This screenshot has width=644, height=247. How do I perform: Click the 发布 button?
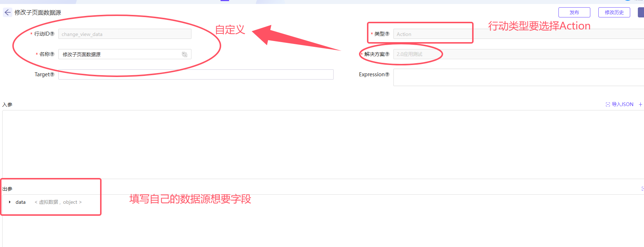click(x=574, y=12)
